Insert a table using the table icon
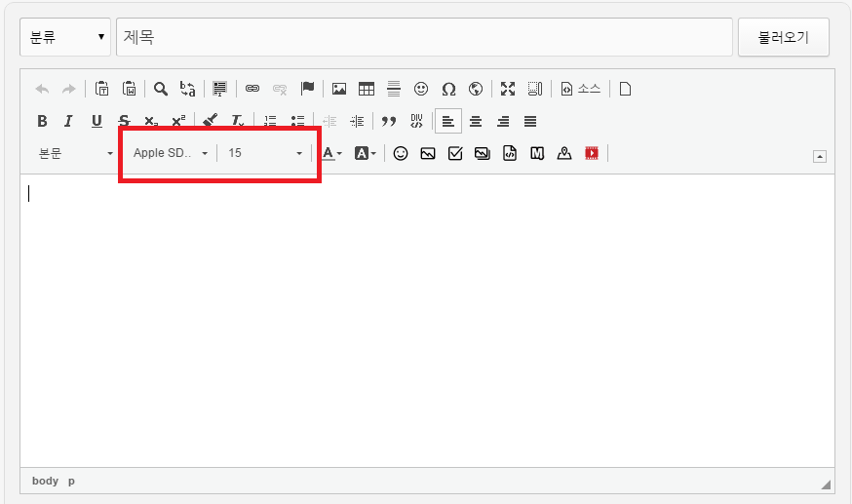 (367, 89)
